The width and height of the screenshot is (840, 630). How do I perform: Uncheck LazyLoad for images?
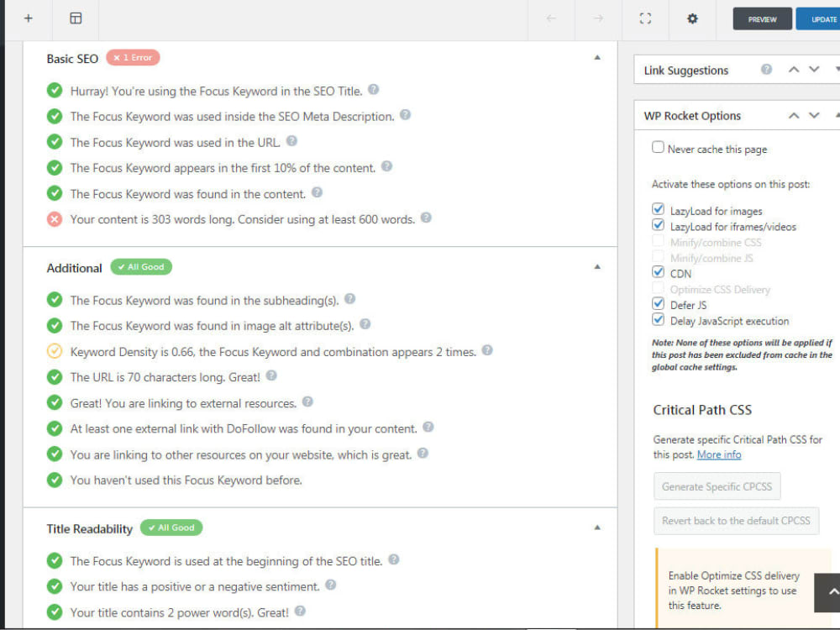click(x=658, y=209)
